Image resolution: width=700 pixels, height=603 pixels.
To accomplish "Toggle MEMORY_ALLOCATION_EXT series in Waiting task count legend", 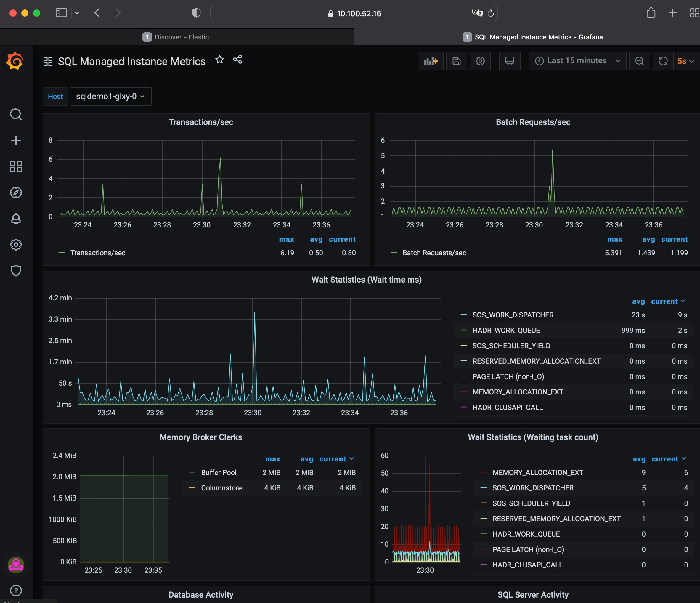I will pos(537,472).
